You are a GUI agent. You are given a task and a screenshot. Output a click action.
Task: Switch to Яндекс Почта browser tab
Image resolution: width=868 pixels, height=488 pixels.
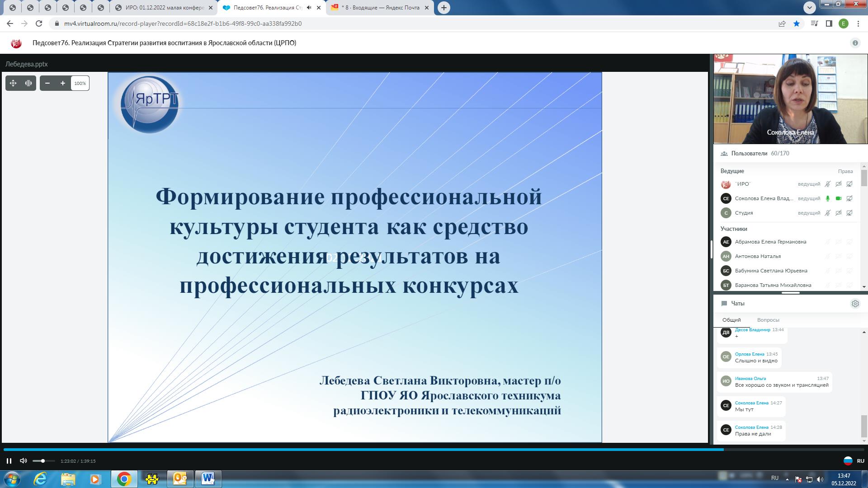click(380, 8)
